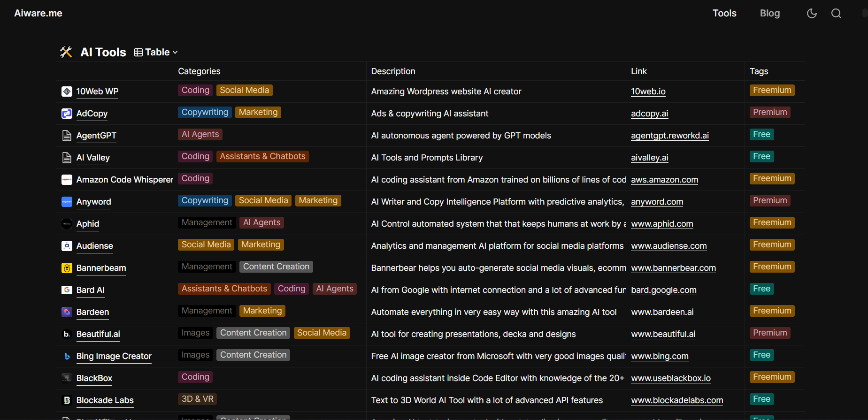The height and width of the screenshot is (420, 868).
Task: Click the Amazon Code Whisperer logo icon
Action: click(67, 180)
